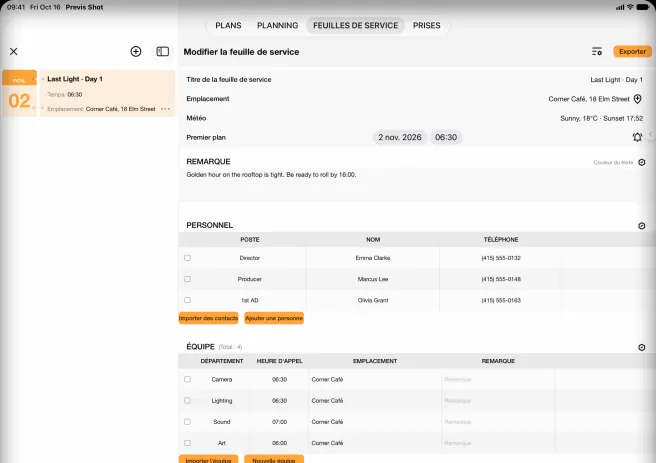656x463 pixels.
Task: Check the Art department checkbox
Action: point(187,443)
